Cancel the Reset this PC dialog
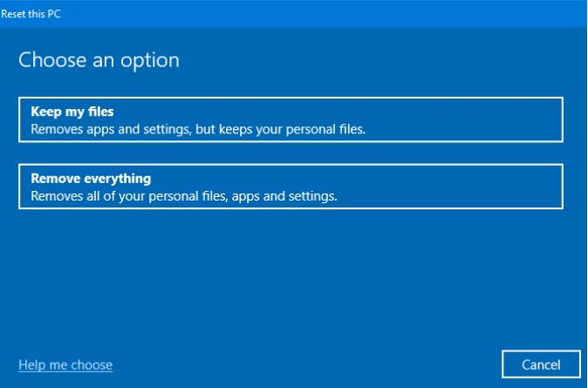Viewport: 588px width, 388px height. 541,364
